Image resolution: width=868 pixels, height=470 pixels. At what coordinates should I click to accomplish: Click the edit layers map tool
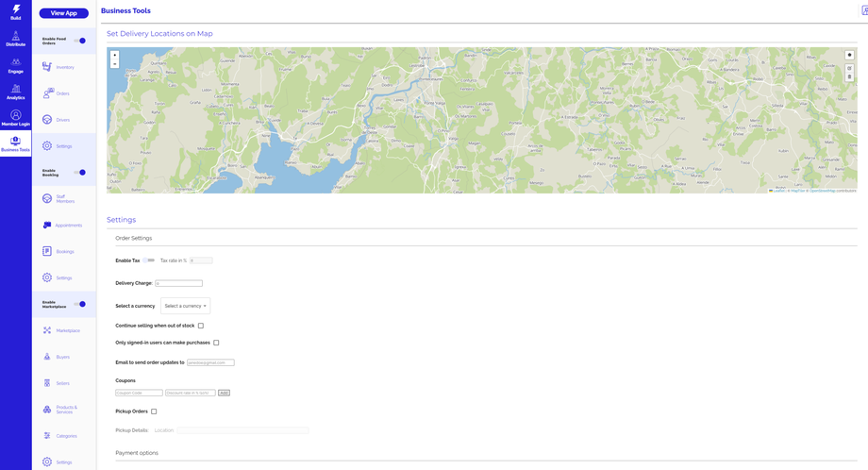pos(849,68)
